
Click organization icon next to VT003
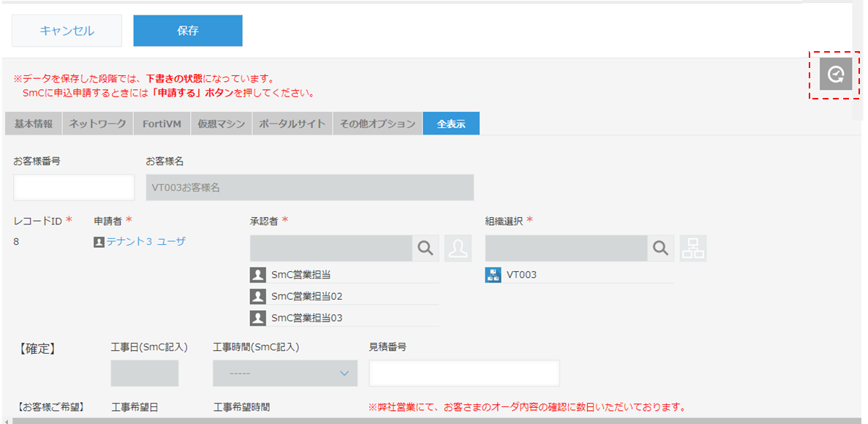coord(493,275)
